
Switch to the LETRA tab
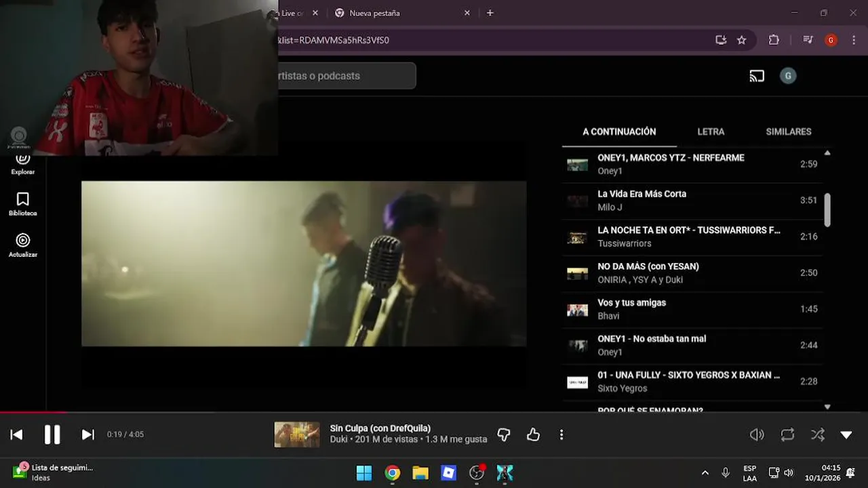pos(711,131)
